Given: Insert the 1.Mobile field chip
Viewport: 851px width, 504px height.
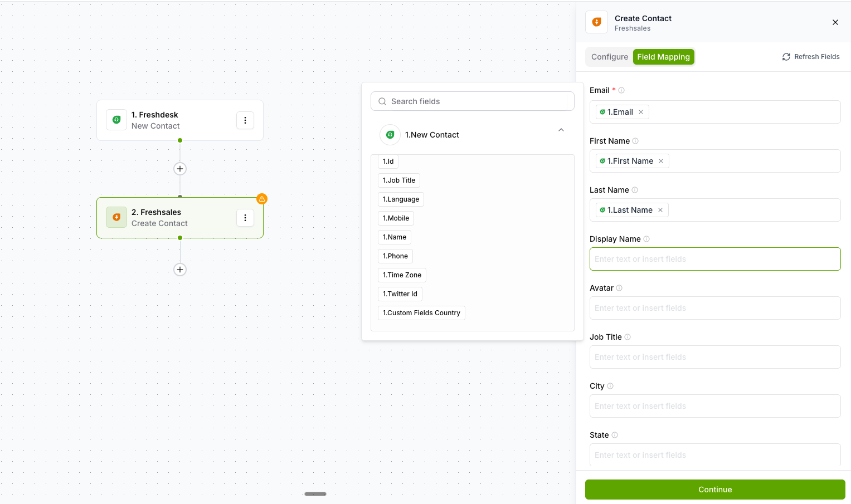Looking at the screenshot, I should (396, 218).
